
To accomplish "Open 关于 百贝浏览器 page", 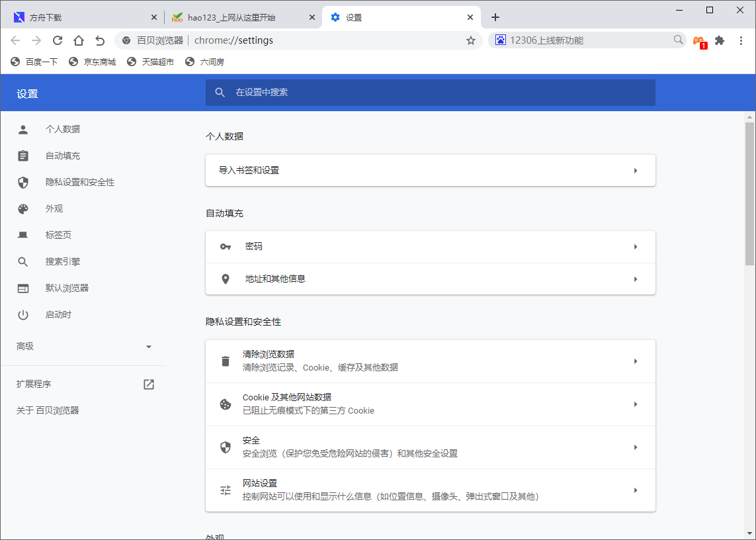I will [48, 411].
